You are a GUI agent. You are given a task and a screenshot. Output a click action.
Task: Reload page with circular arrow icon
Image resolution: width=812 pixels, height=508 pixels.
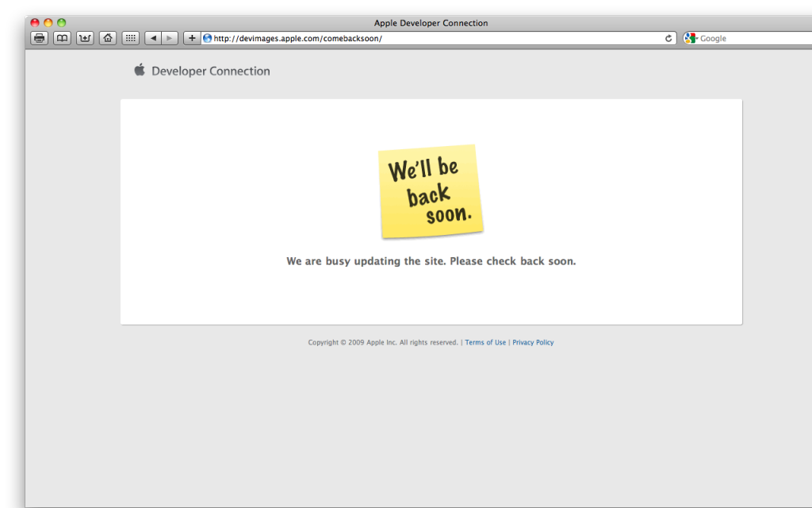click(668, 38)
